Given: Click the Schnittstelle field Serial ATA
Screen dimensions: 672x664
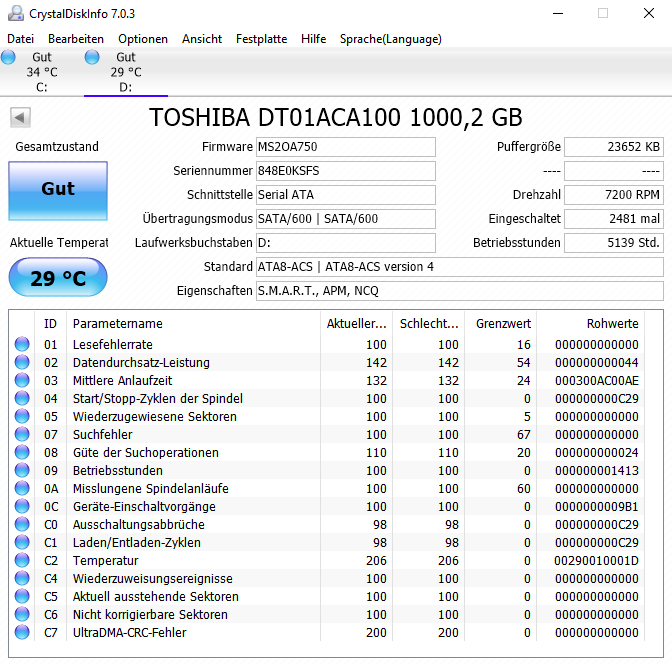Looking at the screenshot, I should (x=346, y=195).
